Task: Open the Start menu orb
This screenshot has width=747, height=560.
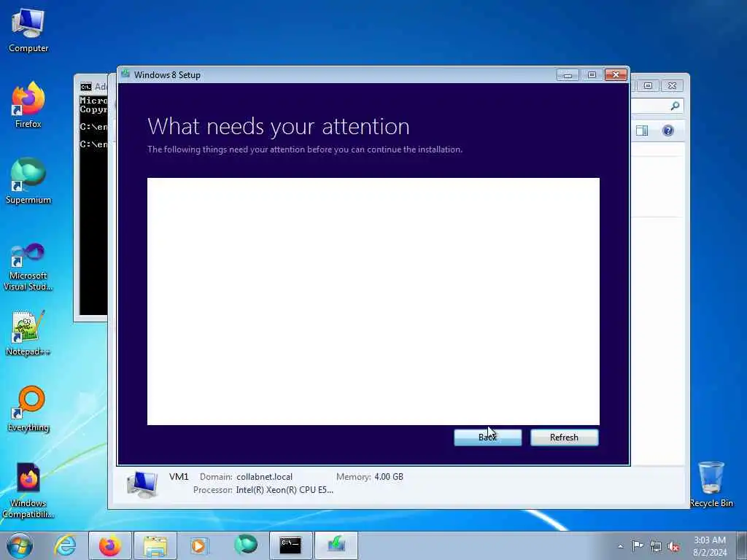Action: (x=20, y=545)
